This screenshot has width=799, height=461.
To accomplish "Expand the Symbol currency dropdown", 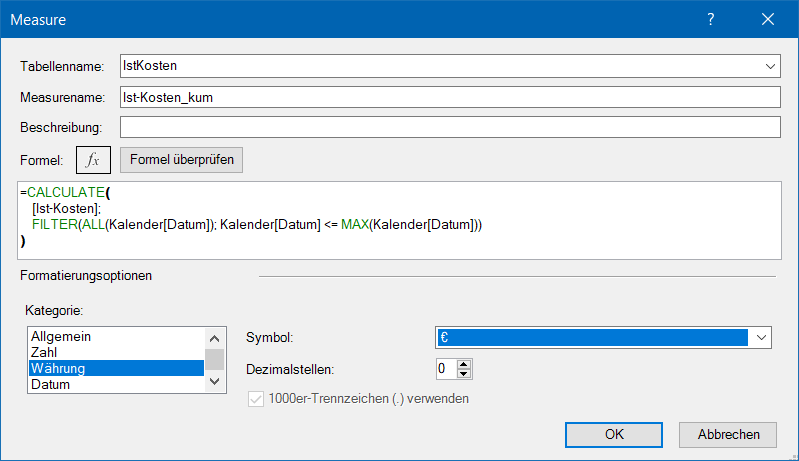I will click(762, 338).
